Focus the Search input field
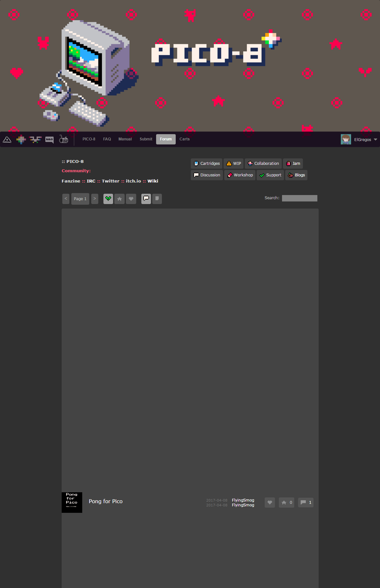 300,198
